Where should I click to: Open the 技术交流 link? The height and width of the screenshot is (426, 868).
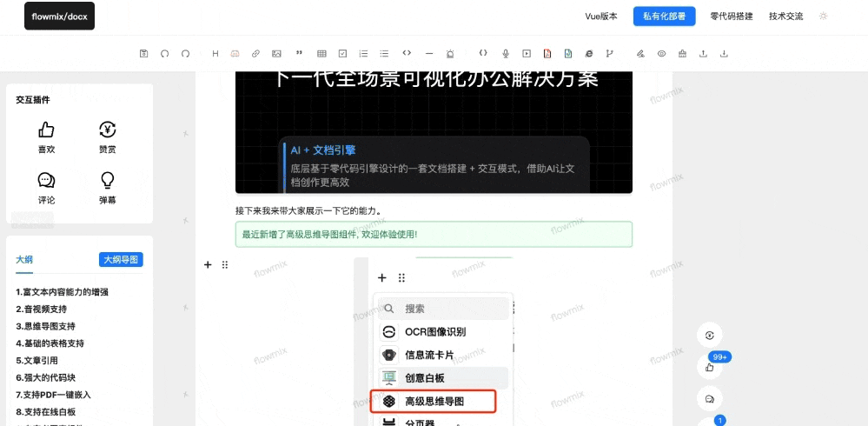point(786,16)
